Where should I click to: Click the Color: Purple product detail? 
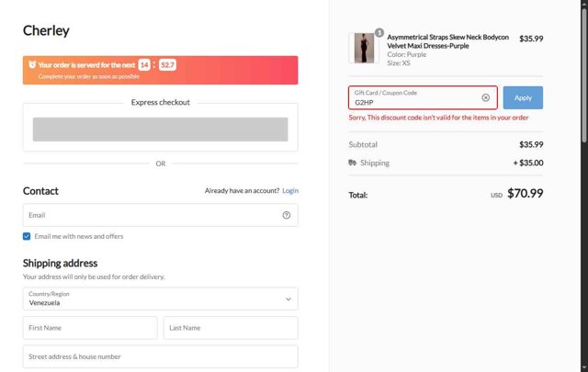click(406, 54)
